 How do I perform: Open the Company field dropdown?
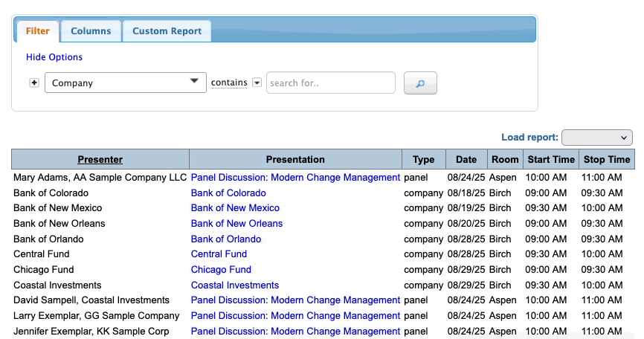pyautogui.click(x=125, y=83)
